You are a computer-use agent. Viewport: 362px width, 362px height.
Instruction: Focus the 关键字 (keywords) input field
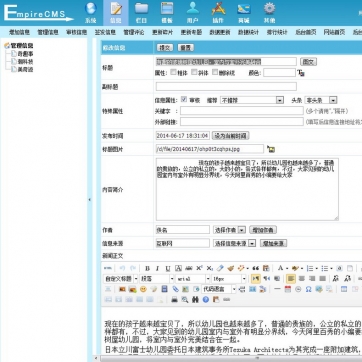coord(242,111)
